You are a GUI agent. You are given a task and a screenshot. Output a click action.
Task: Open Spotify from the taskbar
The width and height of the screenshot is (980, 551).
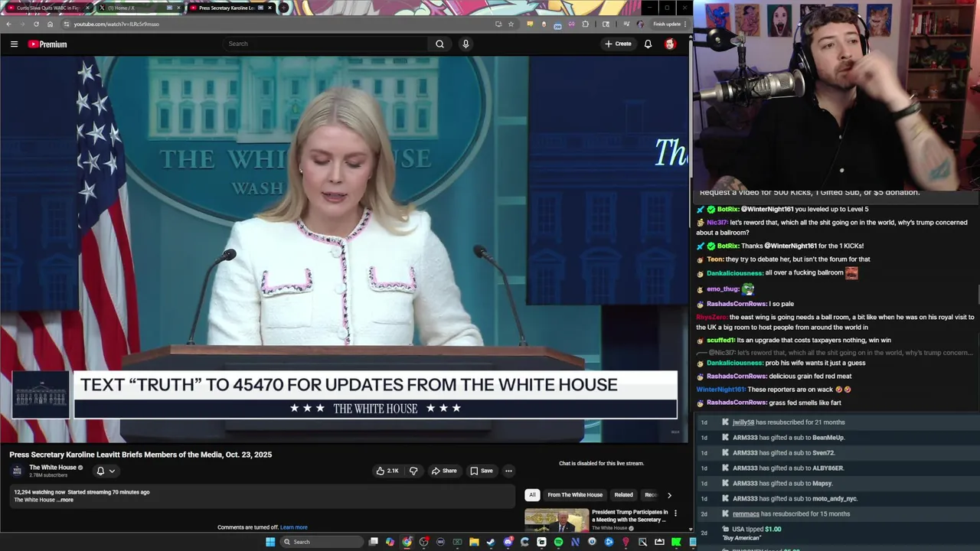[558, 542]
